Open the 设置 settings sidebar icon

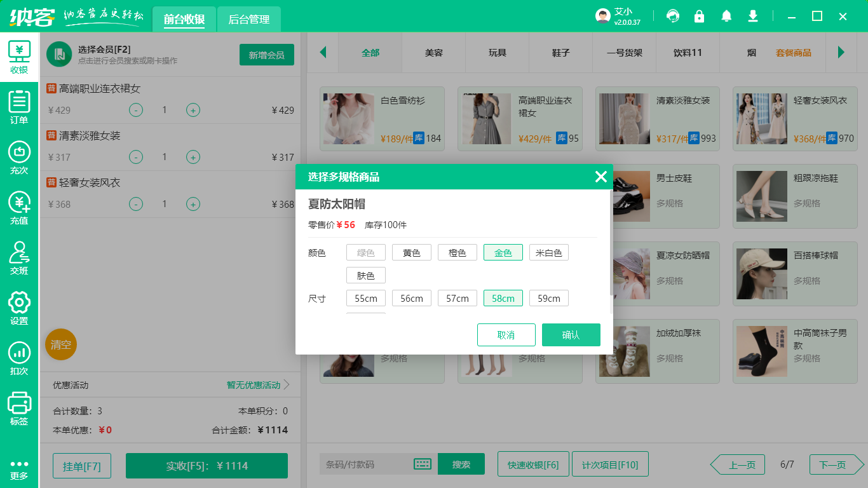point(19,308)
